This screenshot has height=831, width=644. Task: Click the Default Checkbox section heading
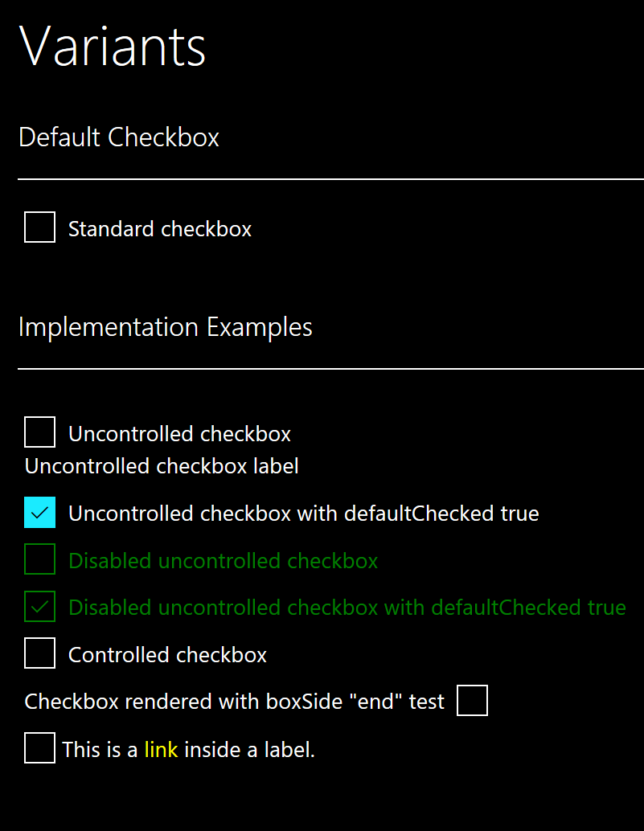coord(118,137)
